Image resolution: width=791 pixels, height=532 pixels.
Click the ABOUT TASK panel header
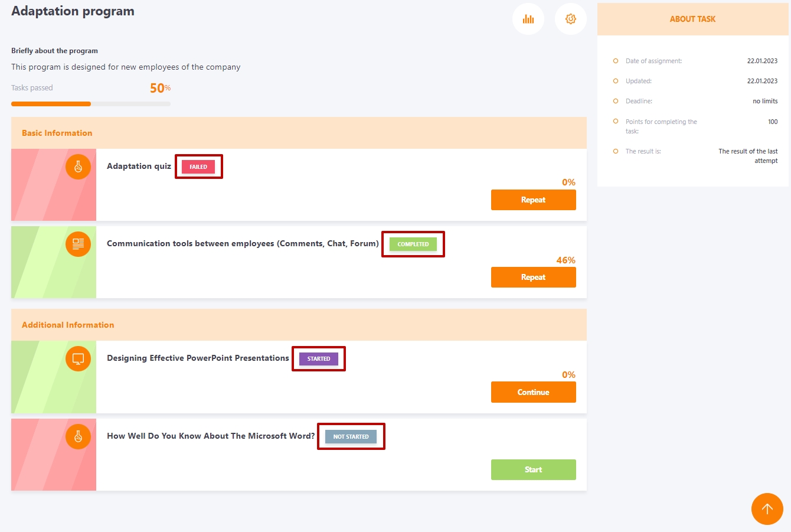[x=693, y=19]
